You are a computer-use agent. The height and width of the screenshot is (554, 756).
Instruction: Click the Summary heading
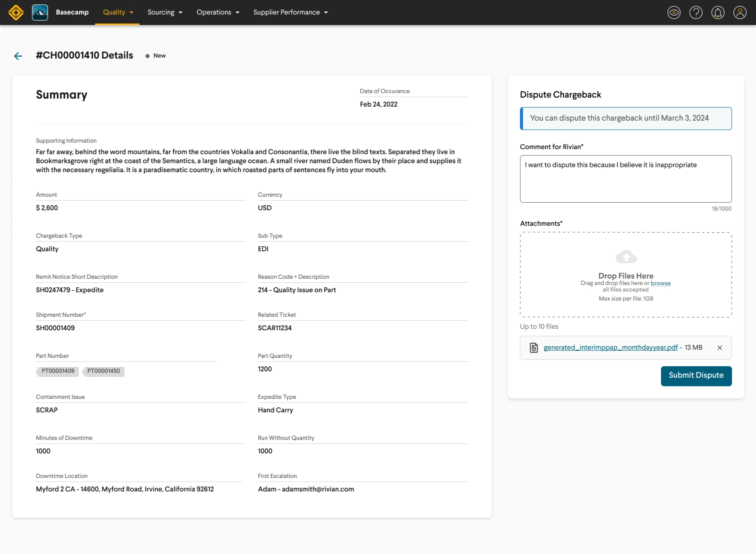click(x=61, y=95)
